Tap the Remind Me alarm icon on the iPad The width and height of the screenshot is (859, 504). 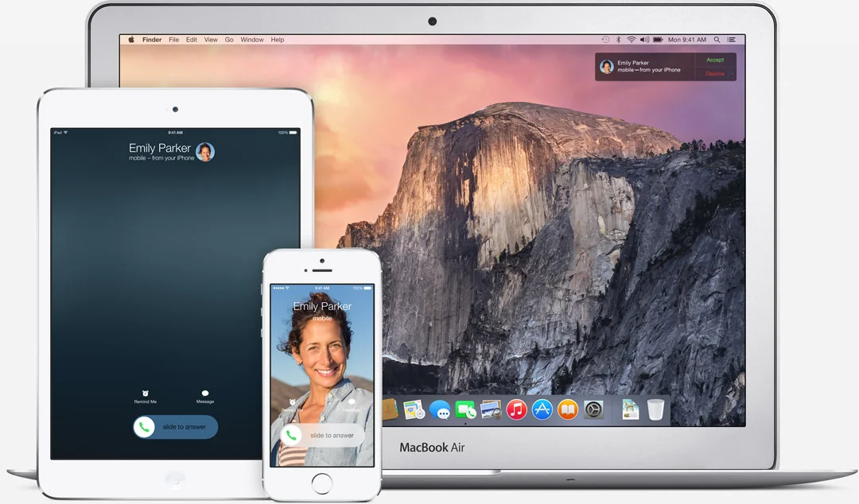pyautogui.click(x=146, y=394)
